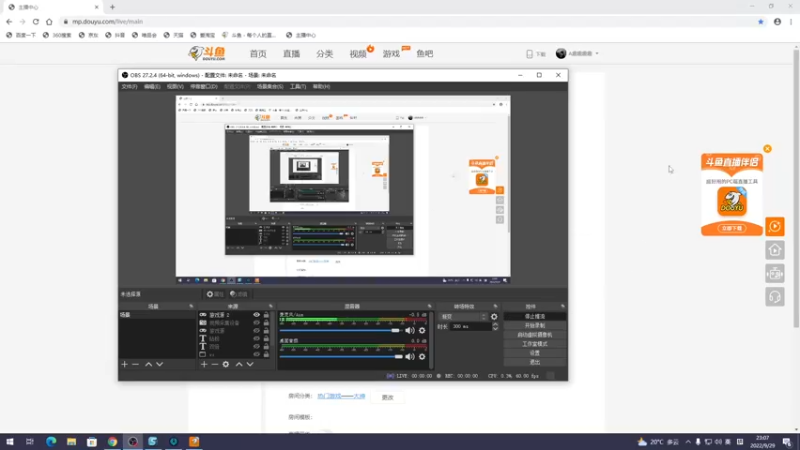Open scene transition properties gear
The height and width of the screenshot is (450, 800).
tap(494, 317)
